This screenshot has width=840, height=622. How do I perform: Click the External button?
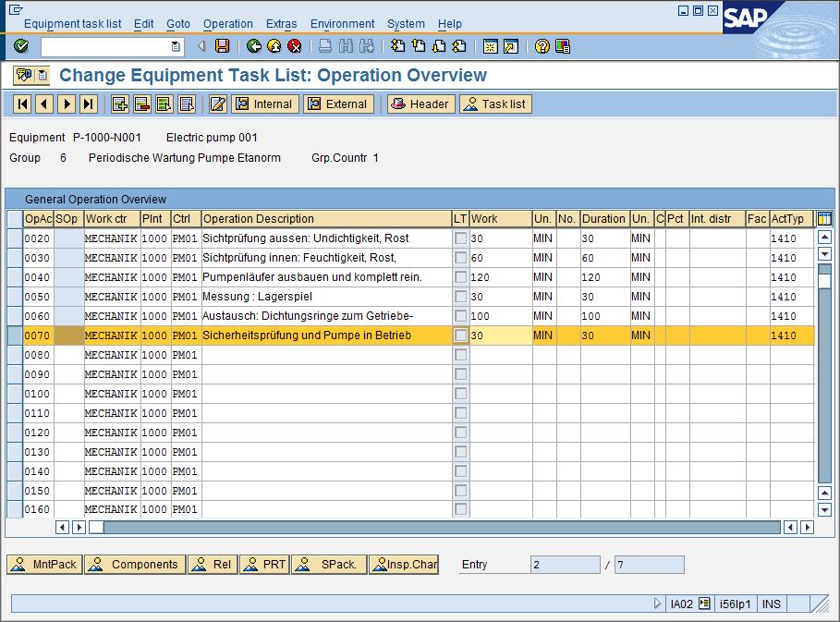tap(338, 104)
